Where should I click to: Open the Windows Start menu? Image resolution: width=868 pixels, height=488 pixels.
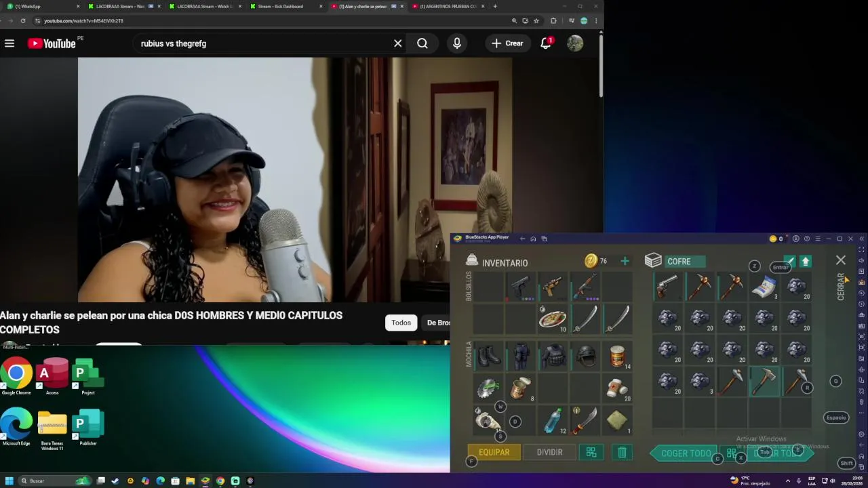(x=8, y=481)
